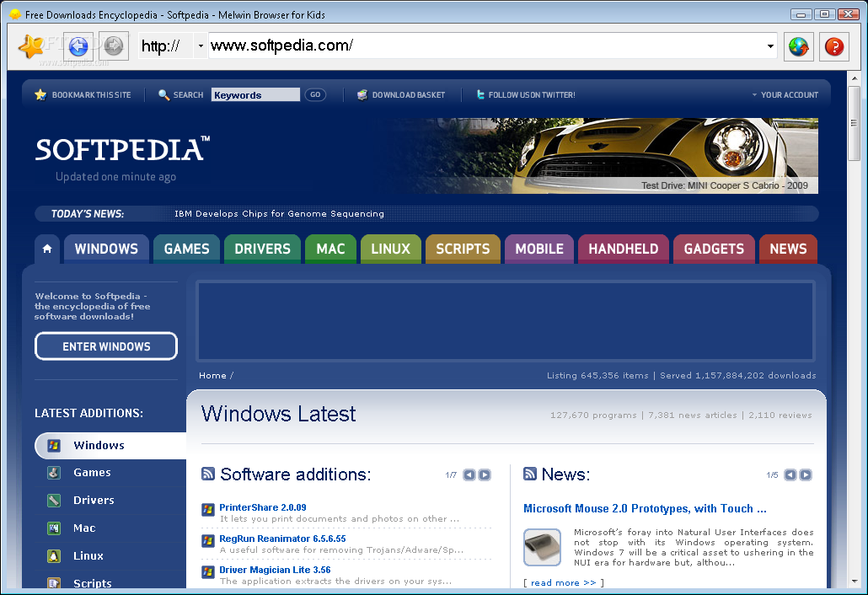Screen dimensions: 868x595
Task: Click the GO search button
Action: [x=315, y=94]
